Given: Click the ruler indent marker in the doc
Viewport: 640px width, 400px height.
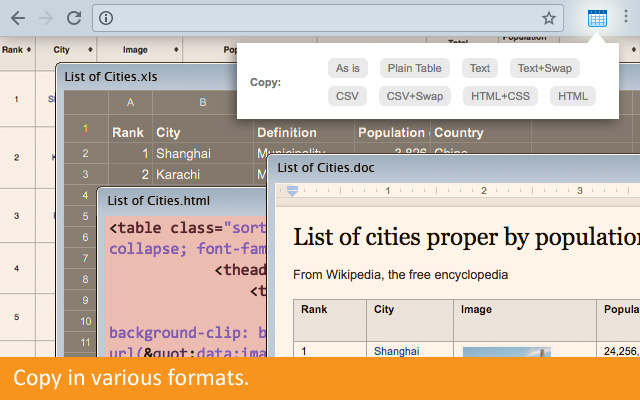Looking at the screenshot, I should point(292,190).
